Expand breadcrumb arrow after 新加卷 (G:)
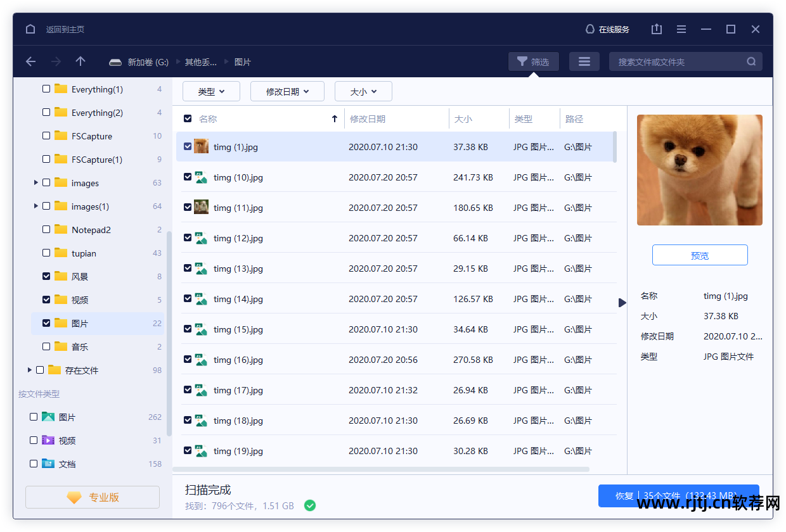 click(x=178, y=62)
